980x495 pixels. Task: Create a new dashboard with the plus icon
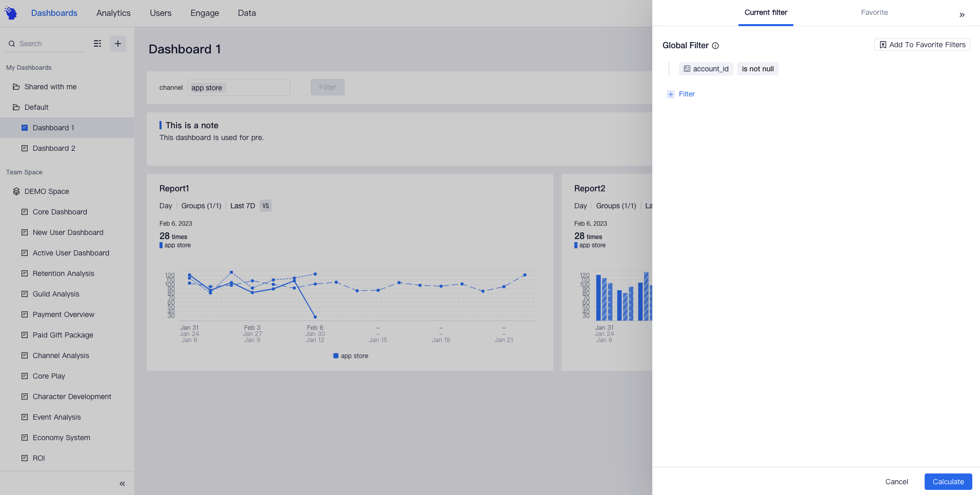pos(117,43)
